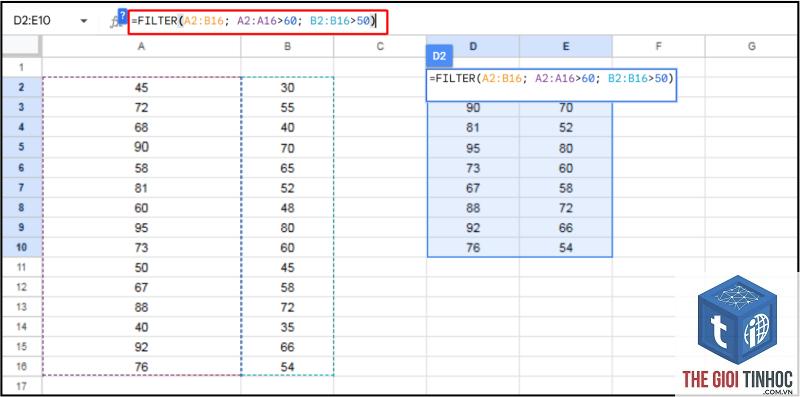Click cell A5 containing 90

[141, 147]
